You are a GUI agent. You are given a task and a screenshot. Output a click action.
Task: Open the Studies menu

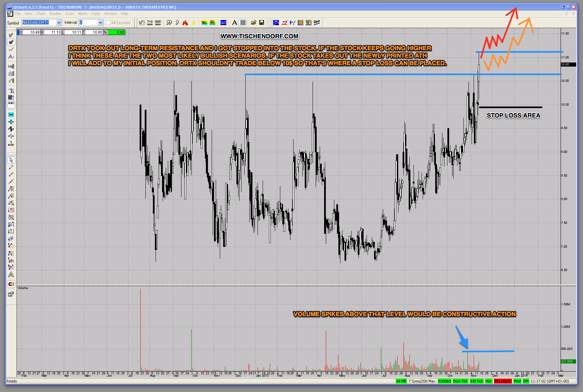click(55, 14)
